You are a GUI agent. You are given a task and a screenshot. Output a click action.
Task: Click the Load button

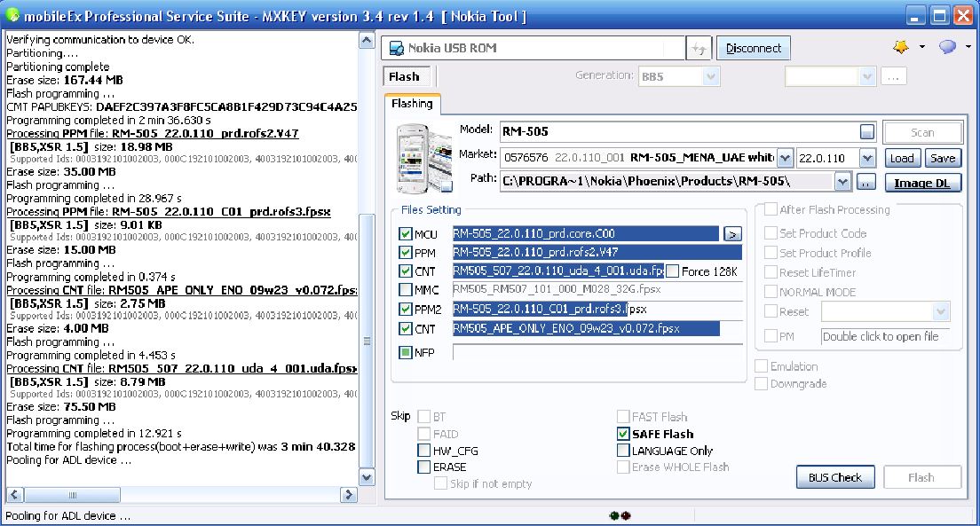tap(901, 158)
